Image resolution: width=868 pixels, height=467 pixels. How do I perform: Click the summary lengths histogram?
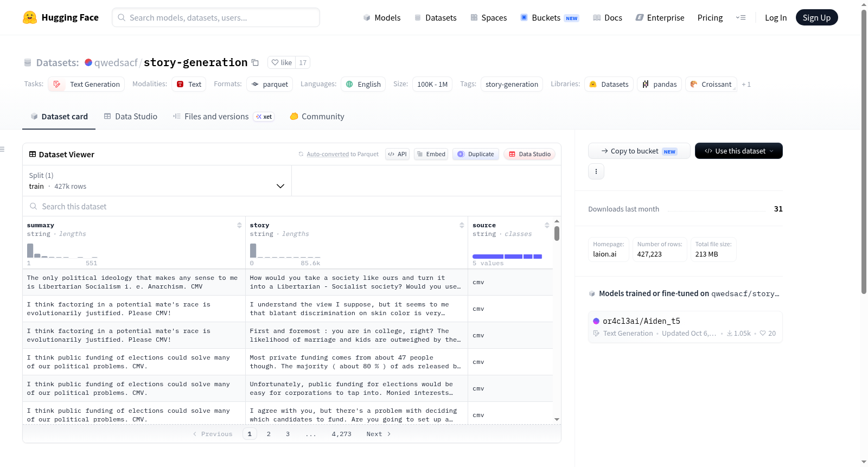coord(62,251)
